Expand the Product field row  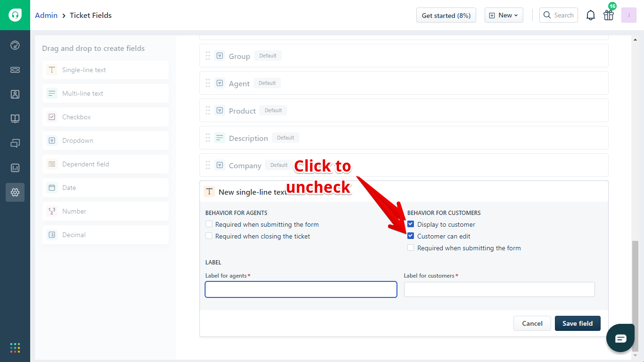tap(404, 110)
